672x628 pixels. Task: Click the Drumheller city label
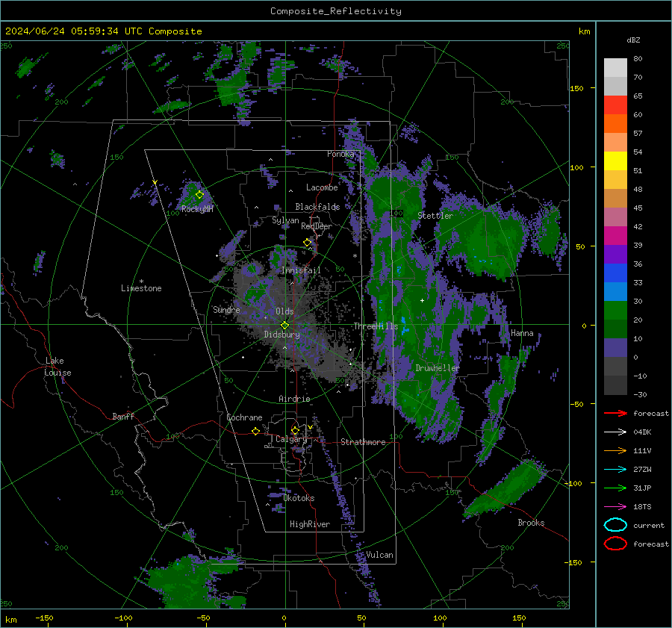438,368
